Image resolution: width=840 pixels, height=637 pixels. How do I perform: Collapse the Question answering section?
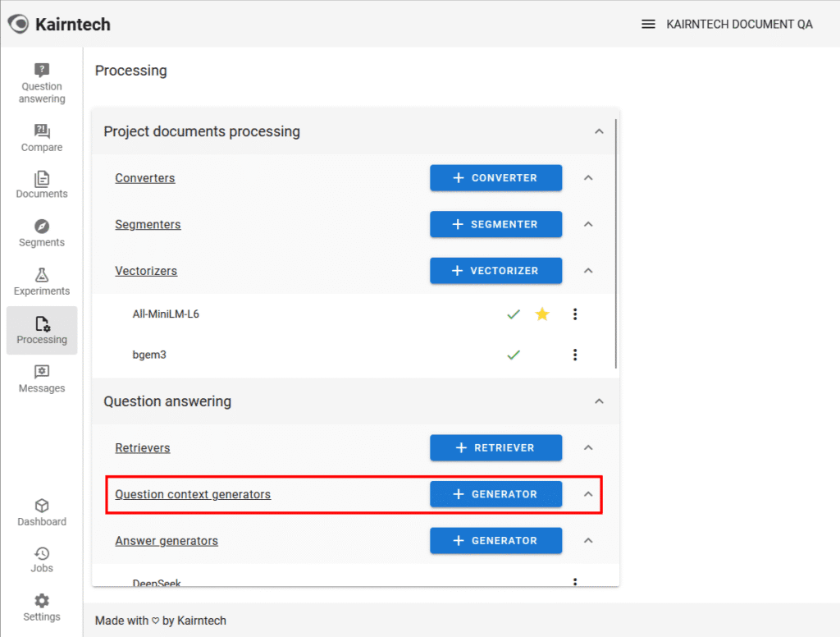pos(599,401)
